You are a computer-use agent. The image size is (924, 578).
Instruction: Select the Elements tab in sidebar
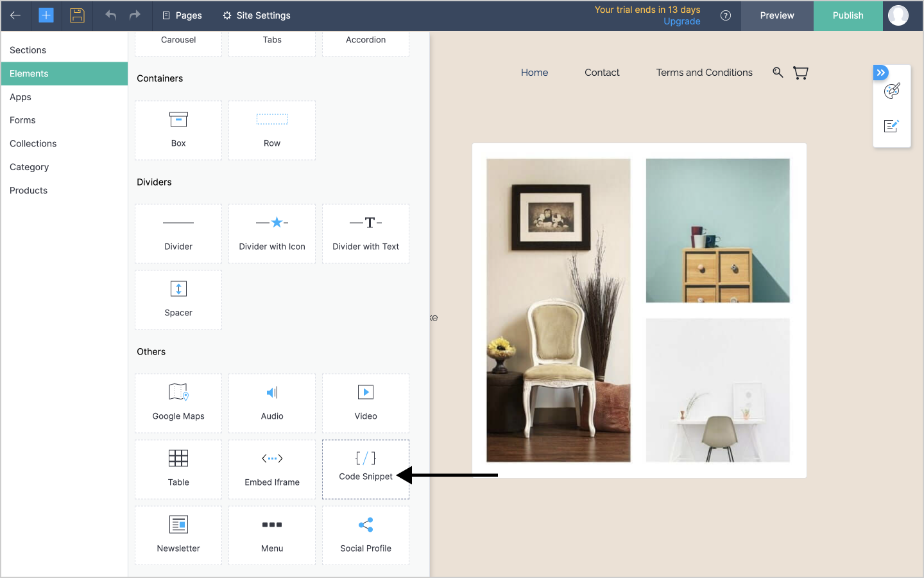(64, 73)
